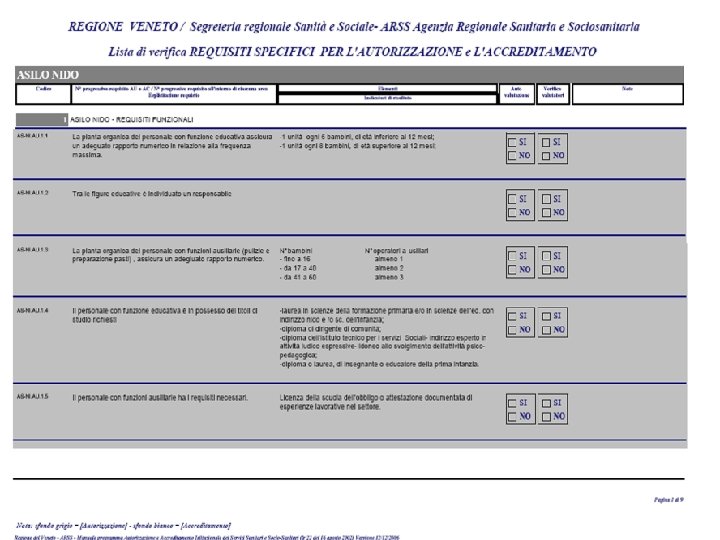
Task: Check SI Auto valutazione for AS-NI.AU.1.5 row
Action: (512, 403)
